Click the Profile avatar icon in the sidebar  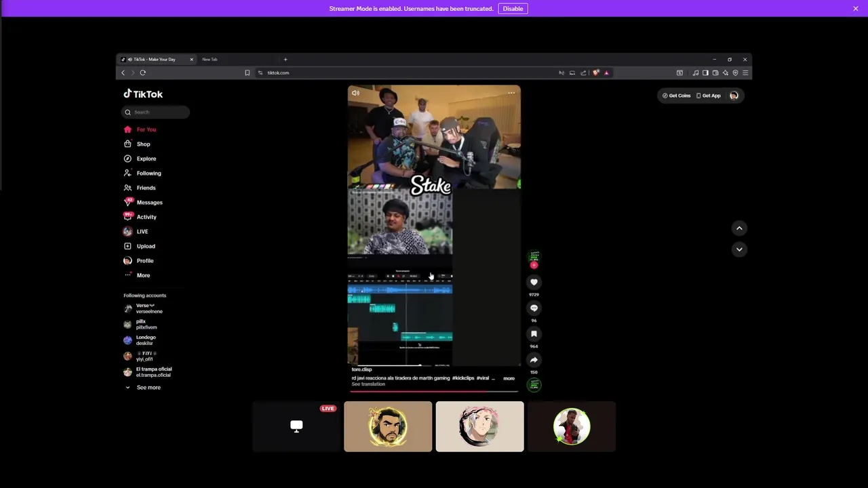coord(127,260)
